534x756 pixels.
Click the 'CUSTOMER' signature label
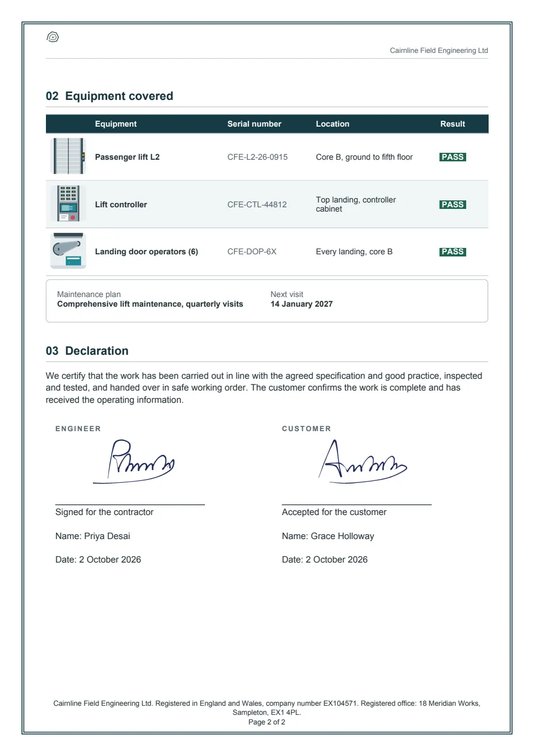307,428
